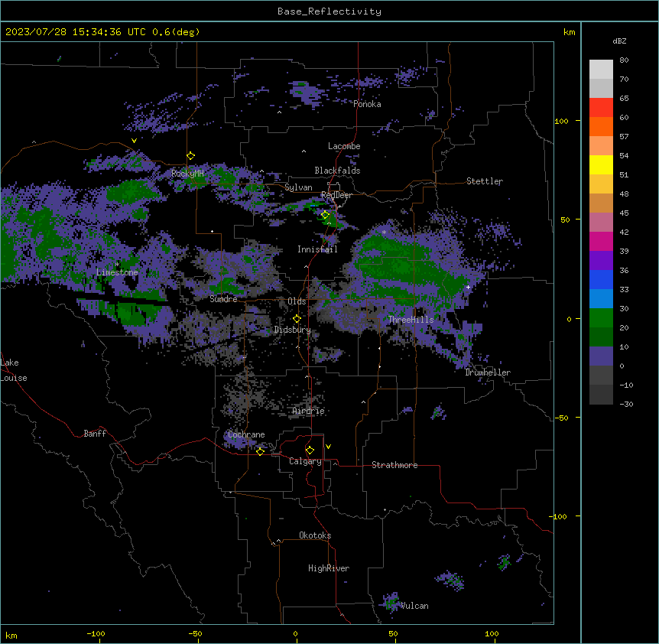
Task: Select the Cochrane town label
Action: point(246,434)
